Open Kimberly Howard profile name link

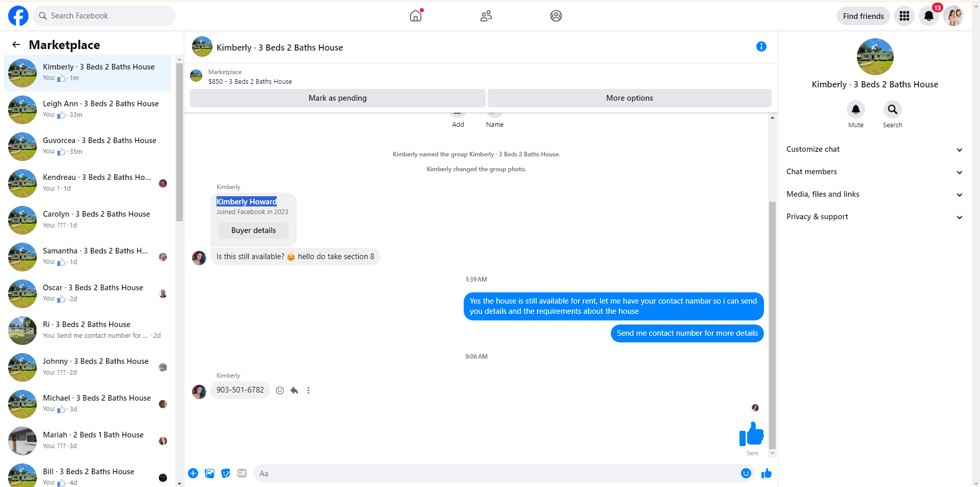(247, 202)
